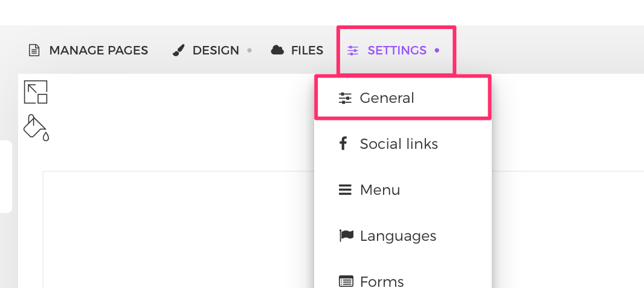Click the Manage Pages document icon
644x288 pixels.
[x=34, y=50]
